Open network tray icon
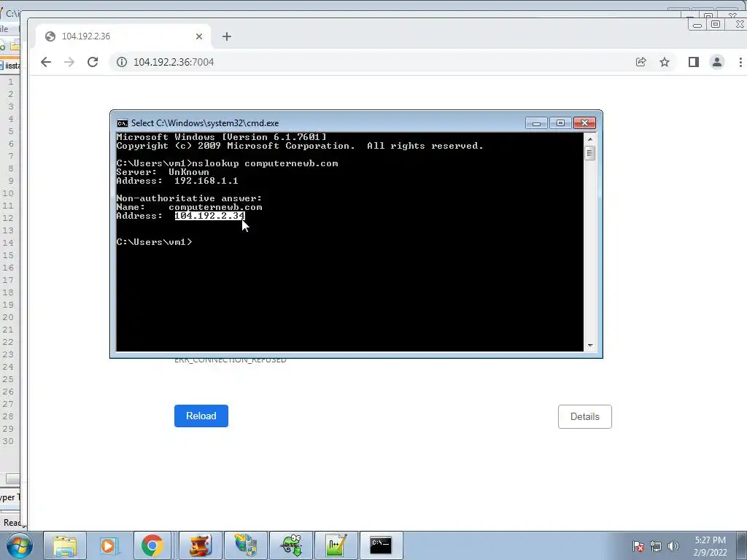Screen dimensions: 747x560 tap(656, 546)
